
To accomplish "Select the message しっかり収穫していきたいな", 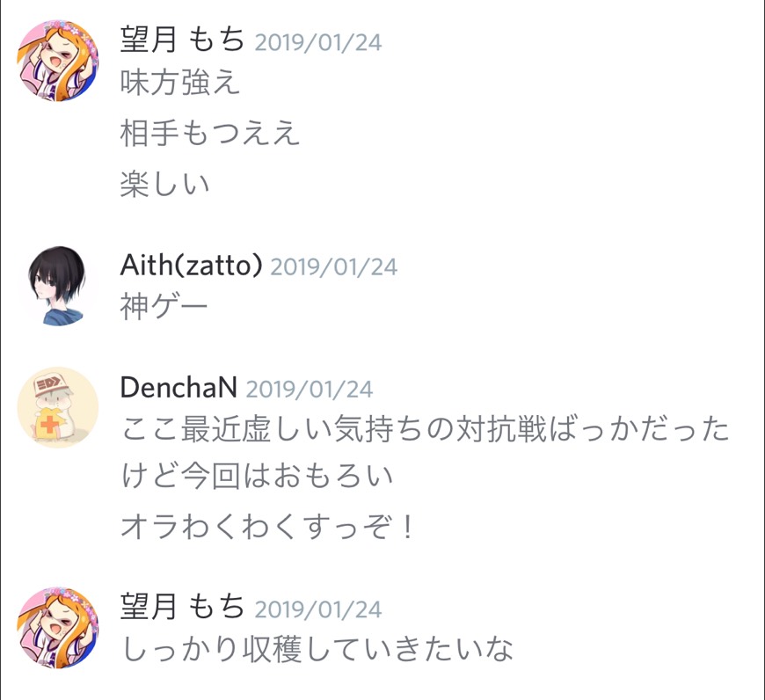I will click(x=317, y=649).
